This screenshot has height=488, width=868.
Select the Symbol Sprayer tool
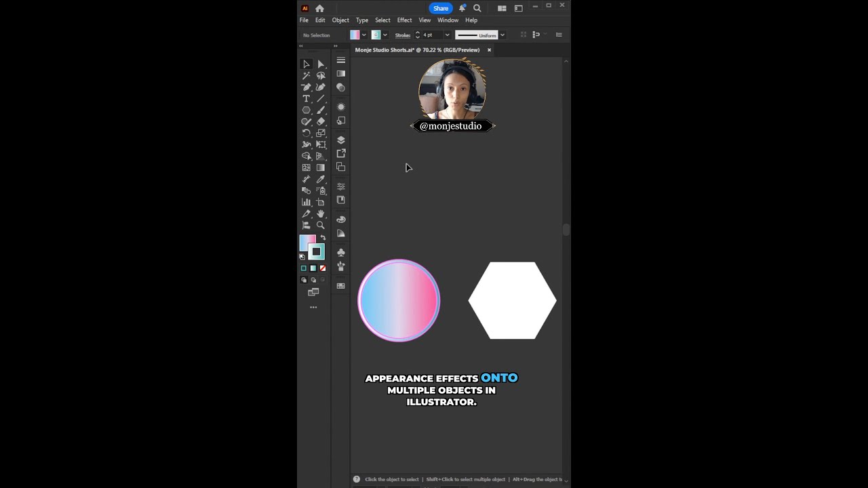click(x=321, y=191)
